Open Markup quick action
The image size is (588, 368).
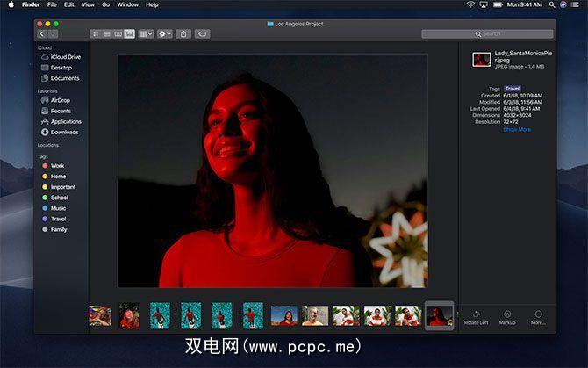tap(507, 317)
